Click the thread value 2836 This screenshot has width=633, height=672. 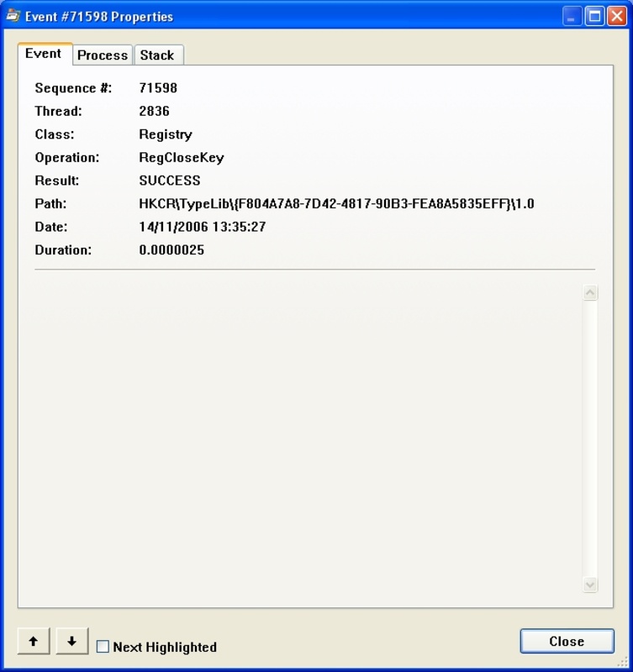point(154,111)
